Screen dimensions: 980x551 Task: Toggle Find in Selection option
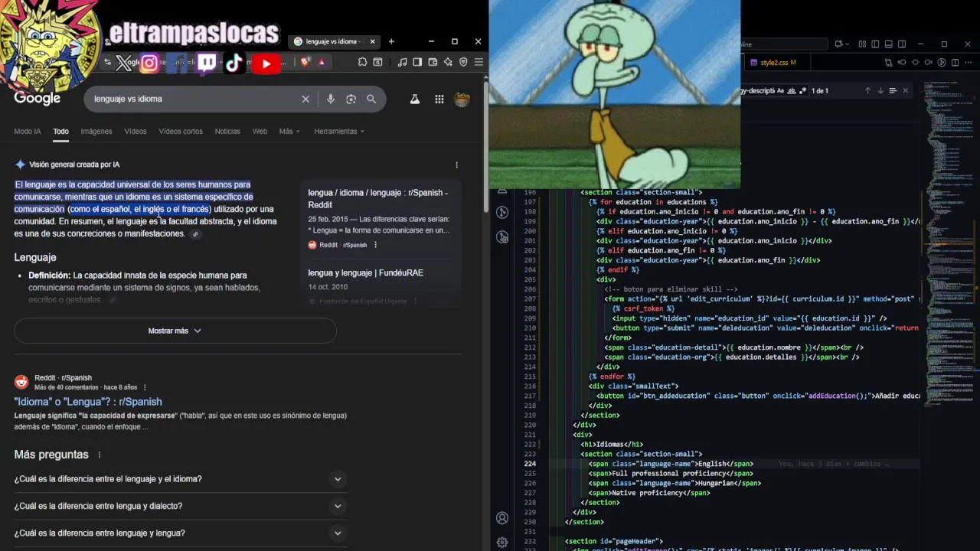893,90
